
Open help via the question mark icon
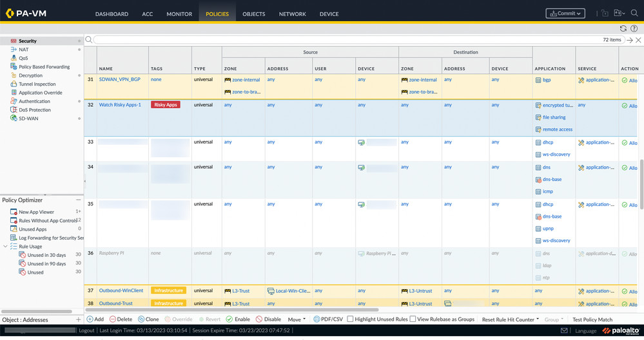[634, 28]
